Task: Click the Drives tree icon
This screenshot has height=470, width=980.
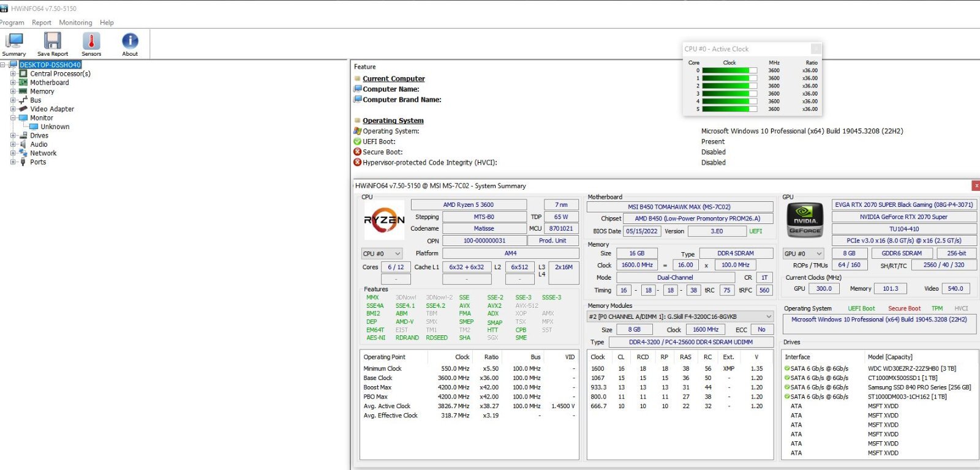Action: [x=23, y=135]
